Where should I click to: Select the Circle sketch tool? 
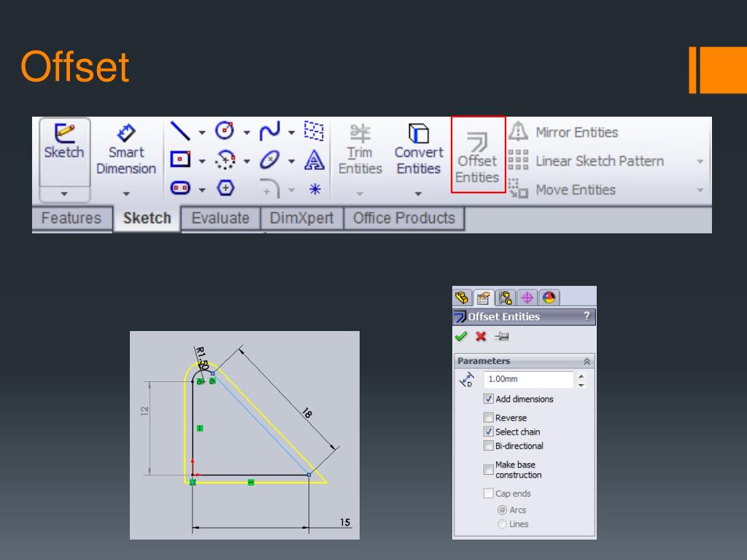tap(225, 131)
